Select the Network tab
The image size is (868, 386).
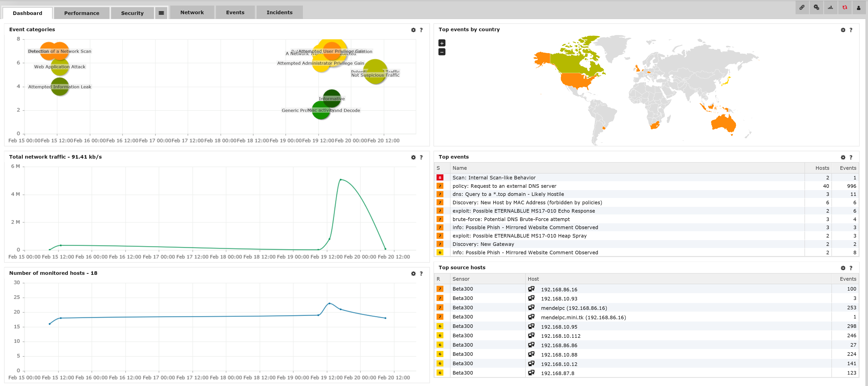[192, 12]
